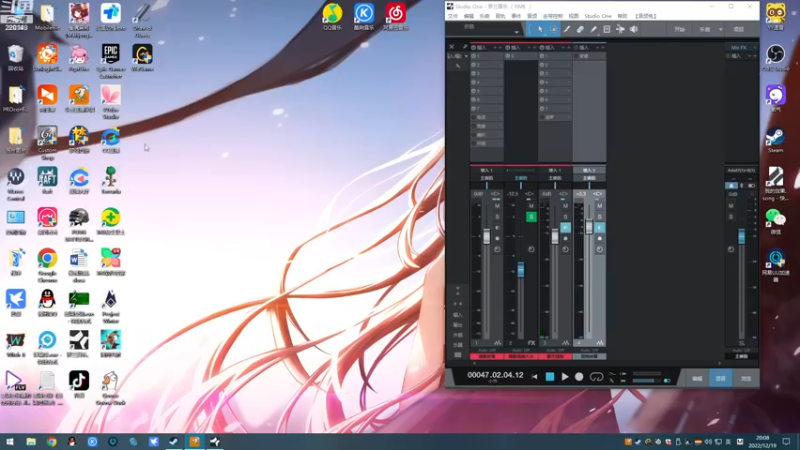Click main output blue fader
The image size is (800, 450).
click(x=741, y=236)
